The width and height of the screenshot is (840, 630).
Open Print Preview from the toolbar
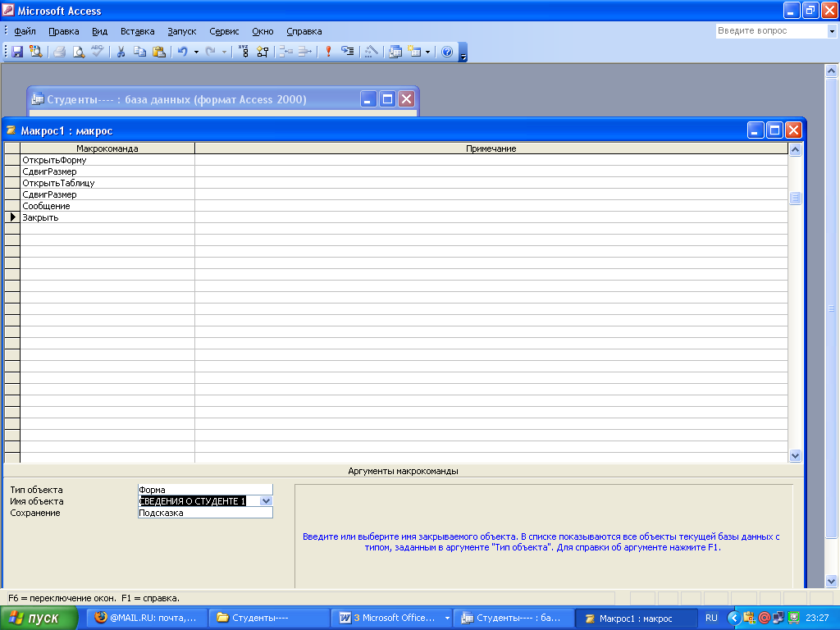(78, 52)
